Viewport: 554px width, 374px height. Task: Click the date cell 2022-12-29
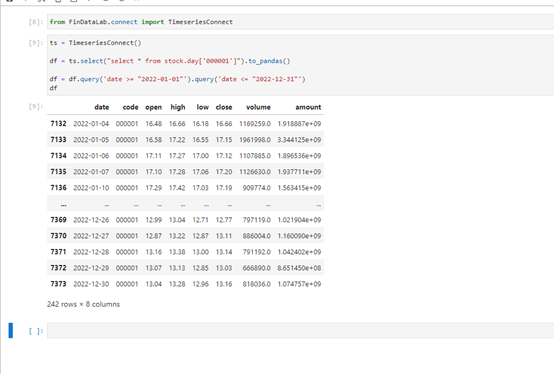pyautogui.click(x=91, y=268)
